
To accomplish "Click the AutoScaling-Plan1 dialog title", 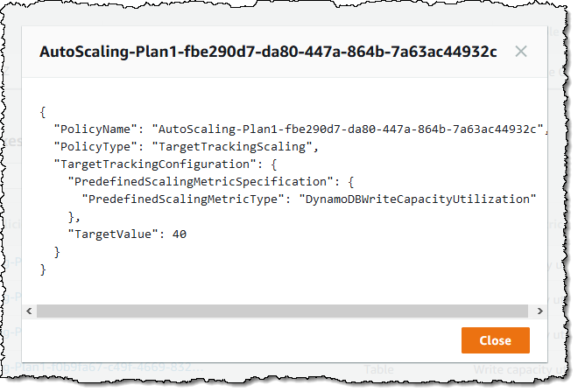I will point(268,52).
